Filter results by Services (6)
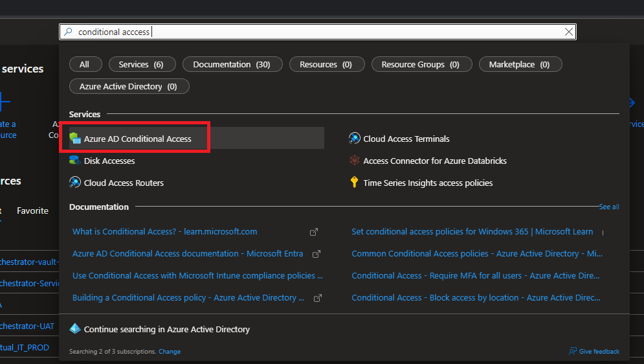 pyautogui.click(x=142, y=65)
